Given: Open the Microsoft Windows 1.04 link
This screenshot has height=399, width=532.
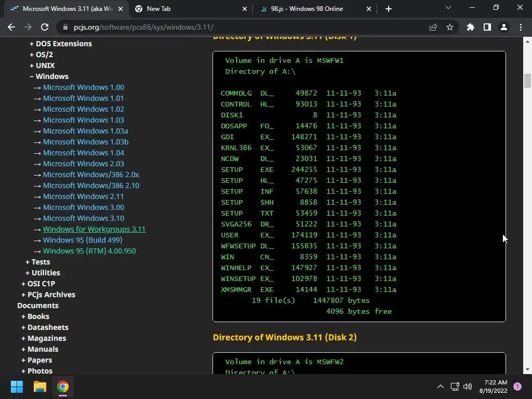Looking at the screenshot, I should coord(84,153).
